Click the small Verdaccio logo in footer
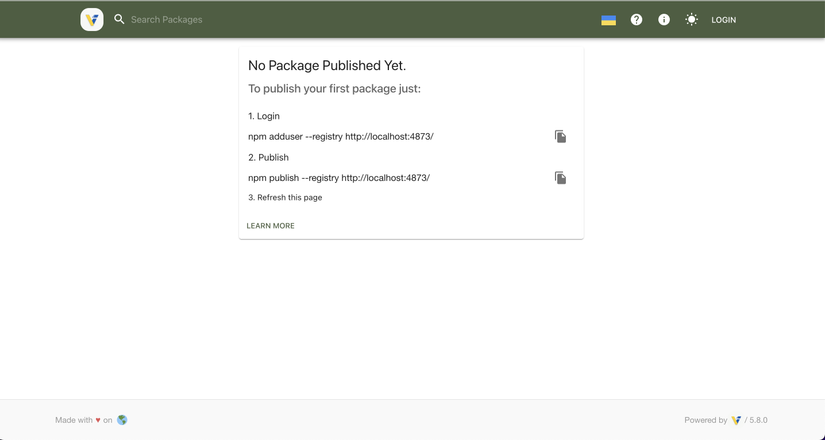Viewport: 825px width, 440px height. point(736,420)
